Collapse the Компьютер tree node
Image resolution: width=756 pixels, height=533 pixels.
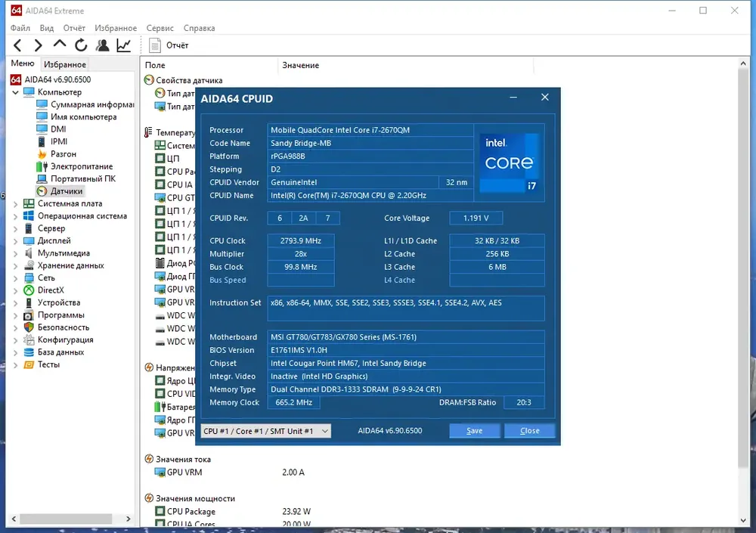coord(15,92)
